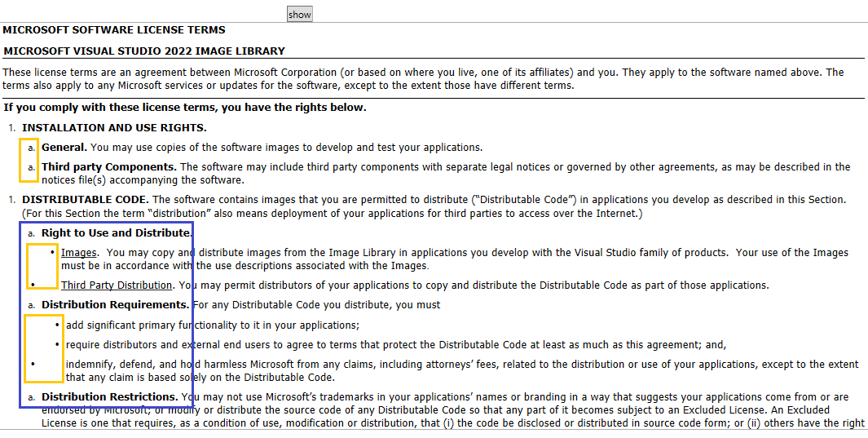
Task: Click "that any claim is based solely" line
Action: pyautogui.click(x=200, y=378)
